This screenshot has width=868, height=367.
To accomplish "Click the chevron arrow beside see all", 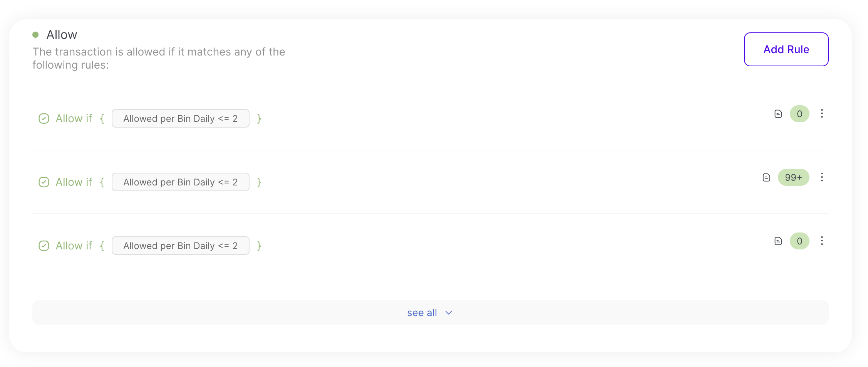I will [449, 313].
